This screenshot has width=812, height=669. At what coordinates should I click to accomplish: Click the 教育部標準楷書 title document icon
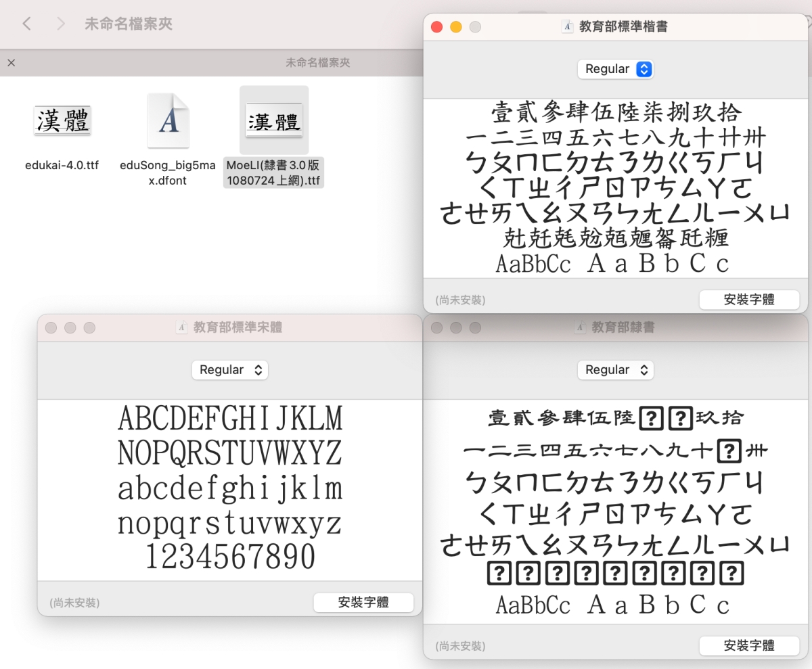pyautogui.click(x=568, y=26)
